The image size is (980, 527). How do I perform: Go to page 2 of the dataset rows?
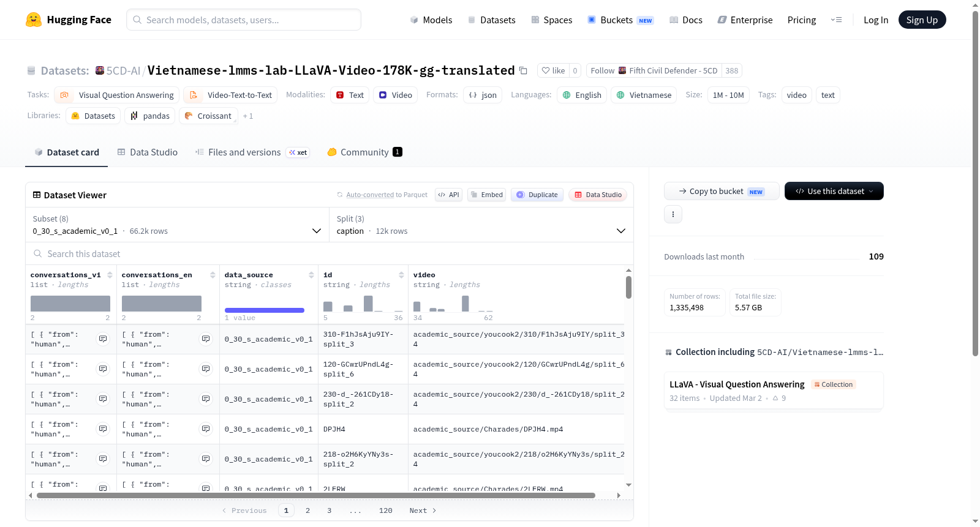coord(307,510)
